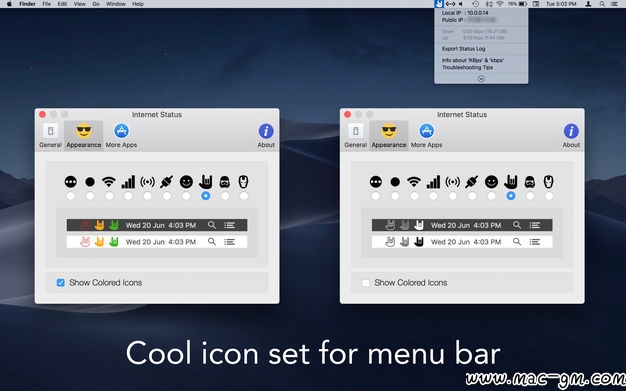The image size is (626, 391).
Task: Open General preferences in left window toolbar
Action: 50,136
